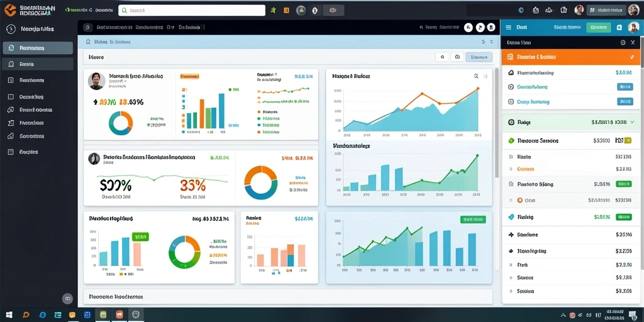Select the highlighted first item in left sidebar

[38, 48]
